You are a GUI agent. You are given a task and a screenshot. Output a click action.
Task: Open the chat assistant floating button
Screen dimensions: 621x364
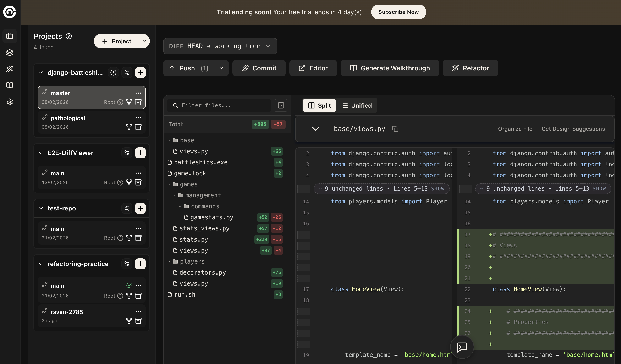point(462,347)
